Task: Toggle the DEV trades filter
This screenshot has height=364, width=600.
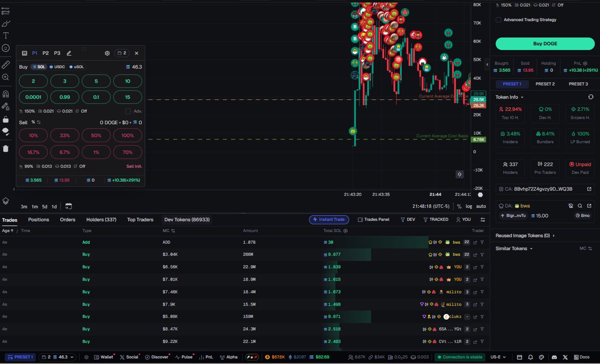Action: point(408,219)
